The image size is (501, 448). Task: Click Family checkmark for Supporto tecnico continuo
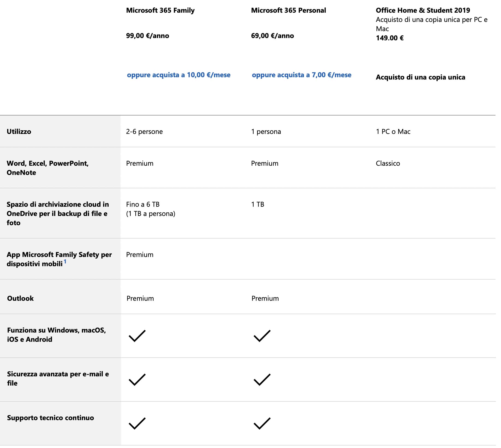tap(137, 423)
